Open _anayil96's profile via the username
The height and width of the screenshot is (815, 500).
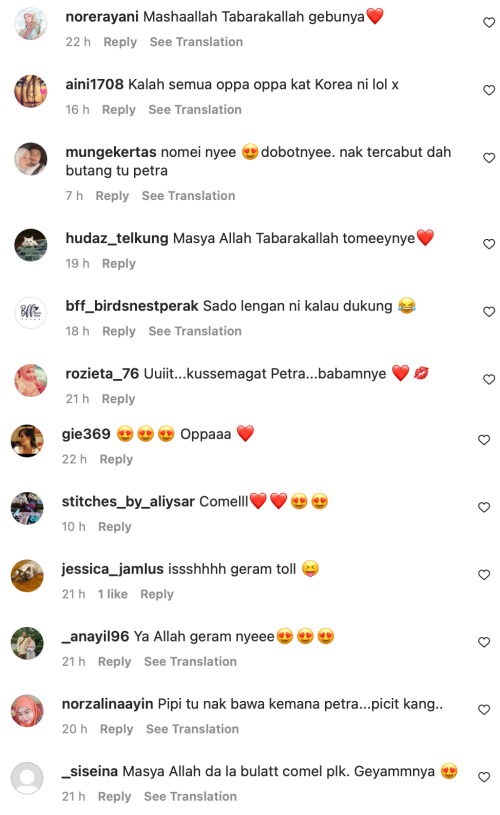tap(96, 636)
